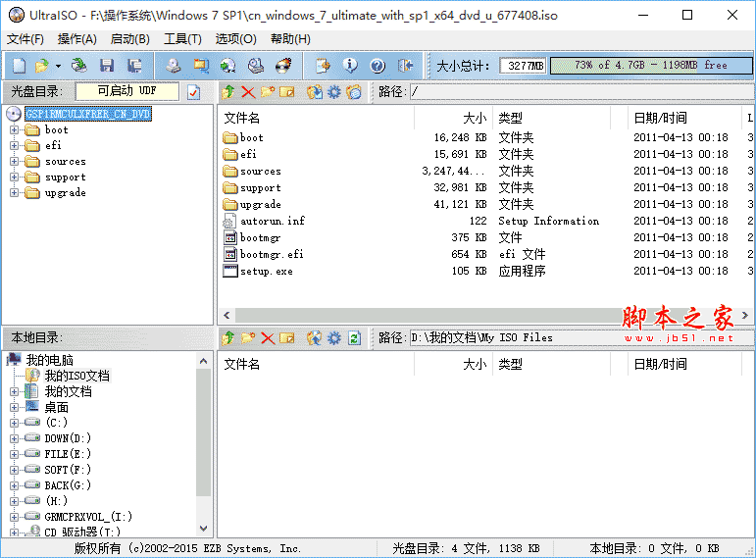Expand the sources folder in the disc tree

[x=15, y=162]
